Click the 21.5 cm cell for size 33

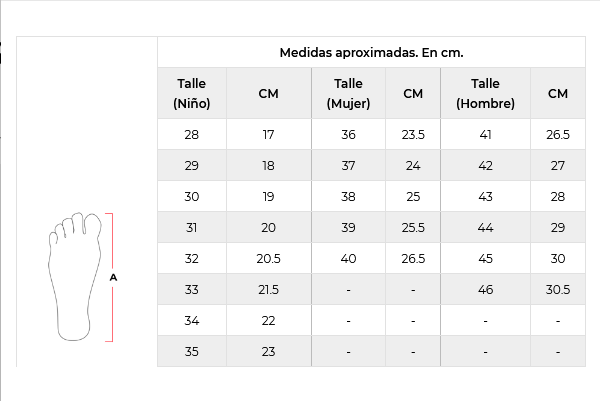click(x=269, y=290)
